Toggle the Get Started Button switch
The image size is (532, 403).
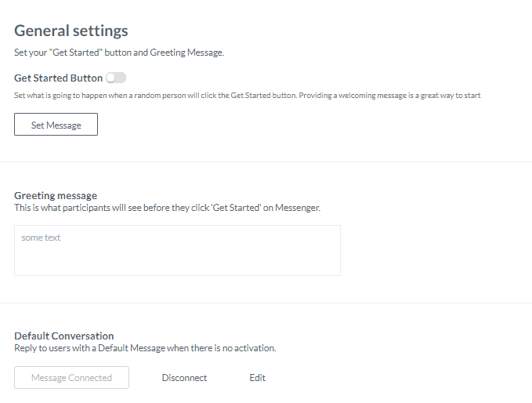(116, 78)
